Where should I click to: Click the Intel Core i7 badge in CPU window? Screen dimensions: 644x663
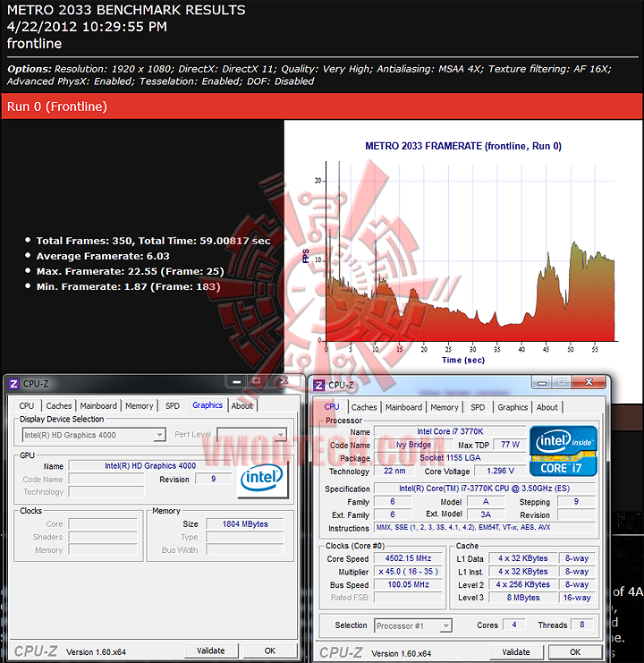pyautogui.click(x=563, y=451)
